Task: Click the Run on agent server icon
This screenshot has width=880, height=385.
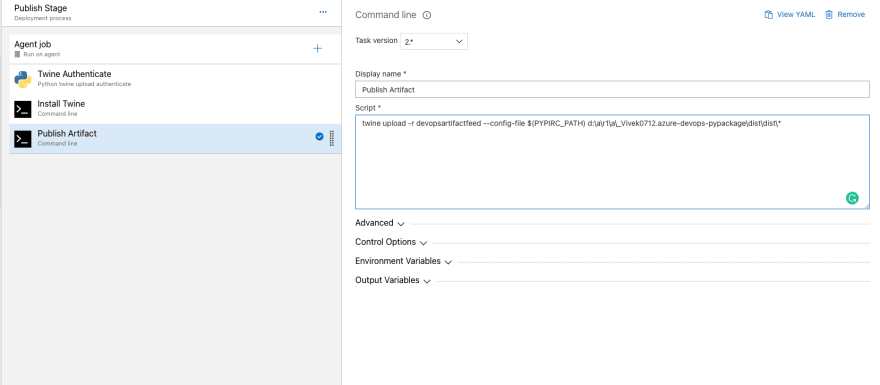Action: coord(17,54)
